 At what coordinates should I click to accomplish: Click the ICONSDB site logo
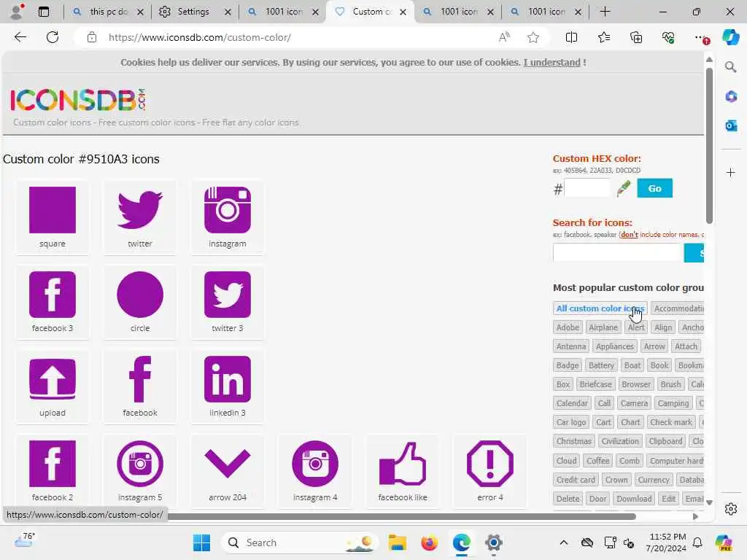point(77,100)
